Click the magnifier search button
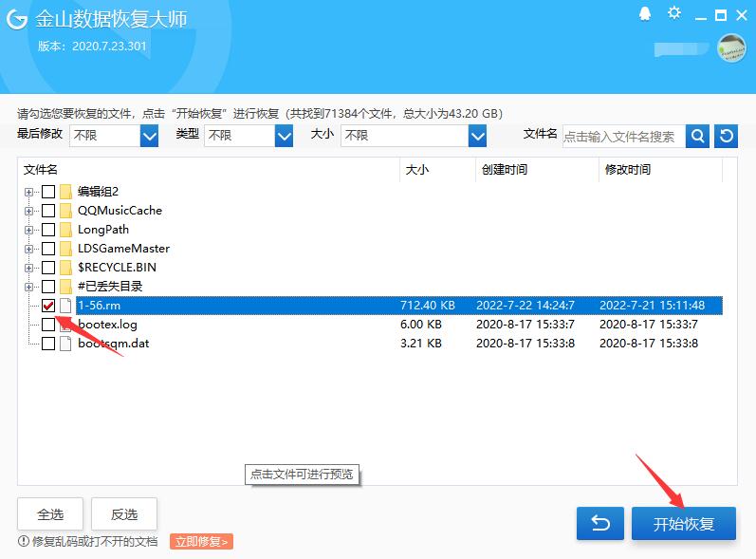This screenshot has height=559, width=756. point(697,136)
